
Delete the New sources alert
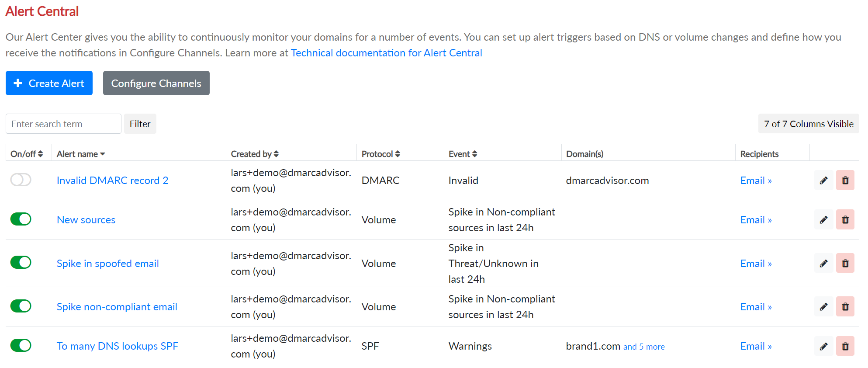coord(845,220)
